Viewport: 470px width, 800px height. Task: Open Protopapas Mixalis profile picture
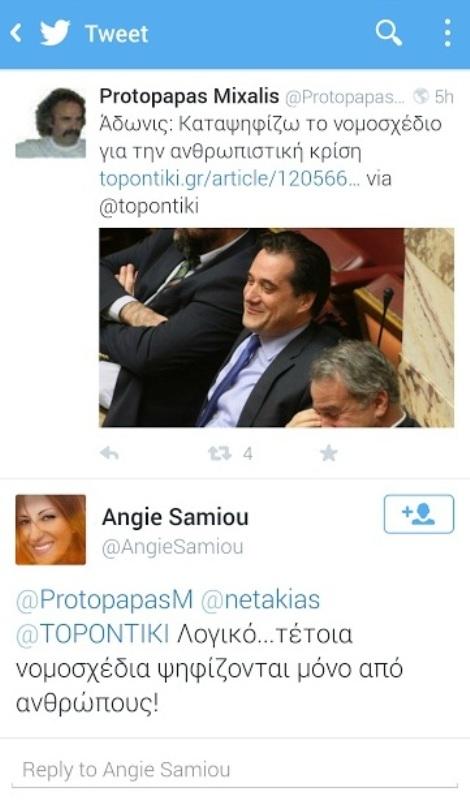pos(51,123)
